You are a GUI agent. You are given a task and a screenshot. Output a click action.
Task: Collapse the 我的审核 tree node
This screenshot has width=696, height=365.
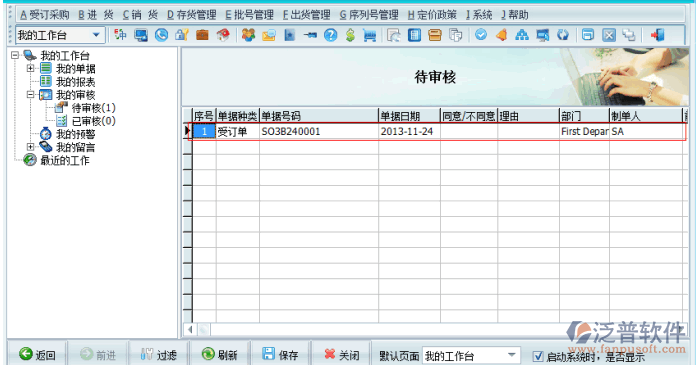(x=30, y=95)
